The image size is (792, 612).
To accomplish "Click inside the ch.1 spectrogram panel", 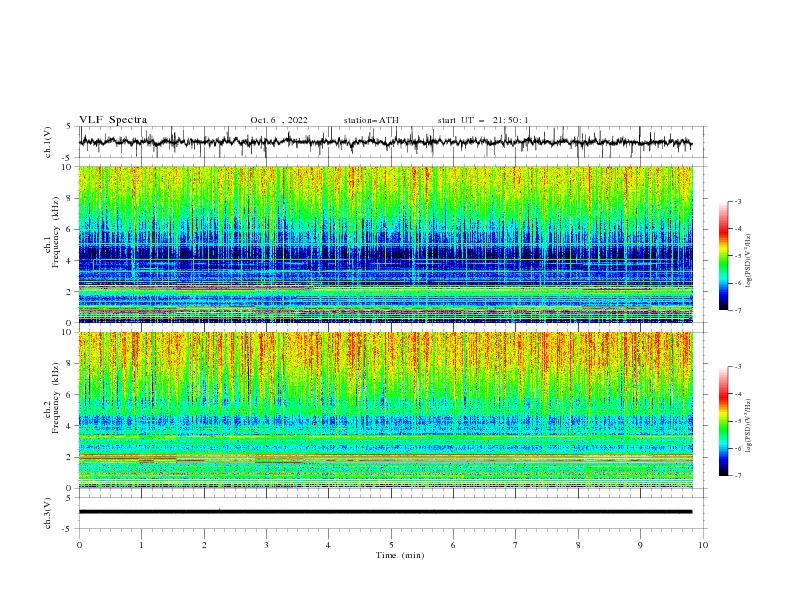I will (x=385, y=244).
